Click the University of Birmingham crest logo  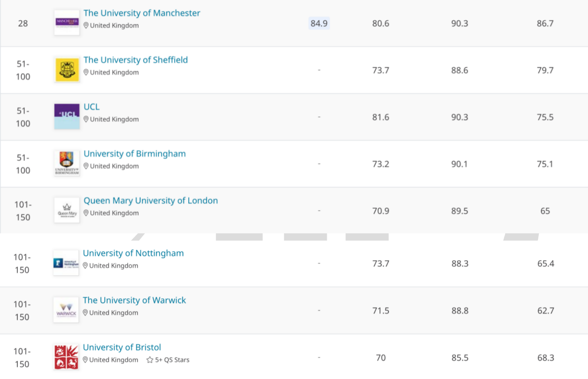pyautogui.click(x=67, y=163)
